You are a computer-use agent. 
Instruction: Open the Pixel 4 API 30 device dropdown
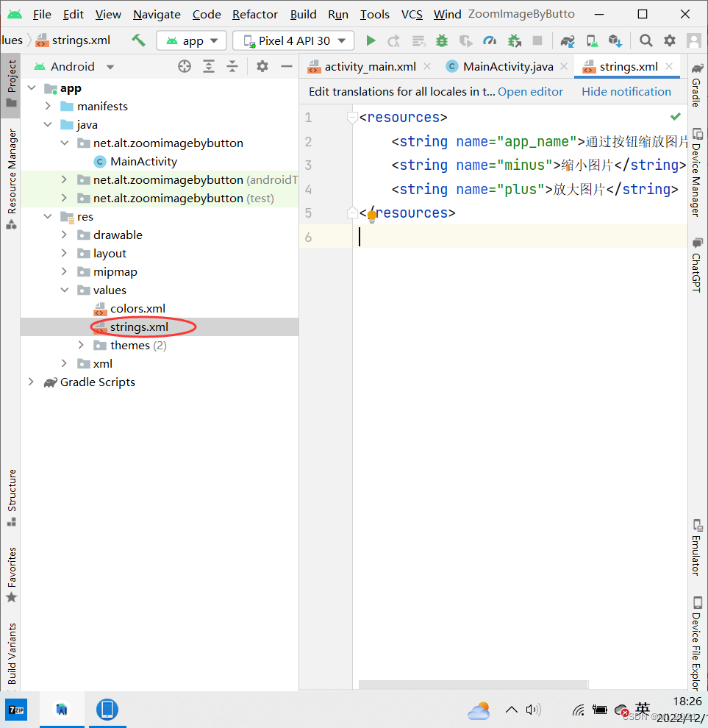coord(293,41)
